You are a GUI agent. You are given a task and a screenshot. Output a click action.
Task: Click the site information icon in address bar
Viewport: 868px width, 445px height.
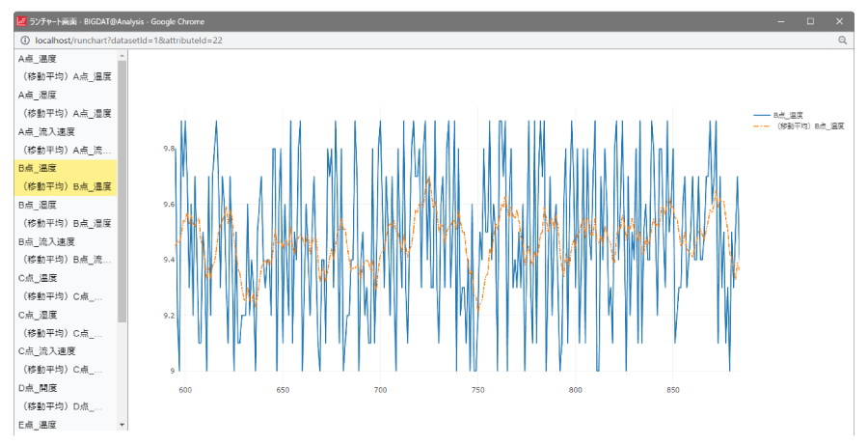(25, 41)
